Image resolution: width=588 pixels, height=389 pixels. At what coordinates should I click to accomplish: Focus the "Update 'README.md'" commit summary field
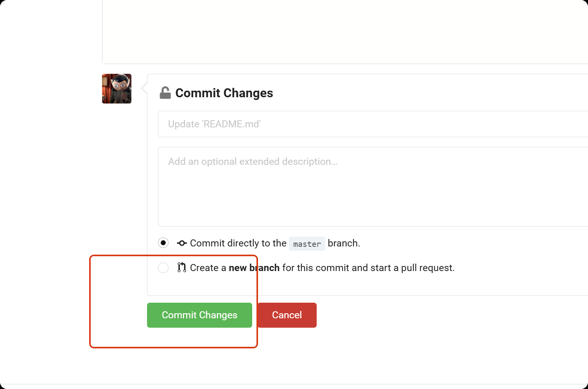coord(371,124)
